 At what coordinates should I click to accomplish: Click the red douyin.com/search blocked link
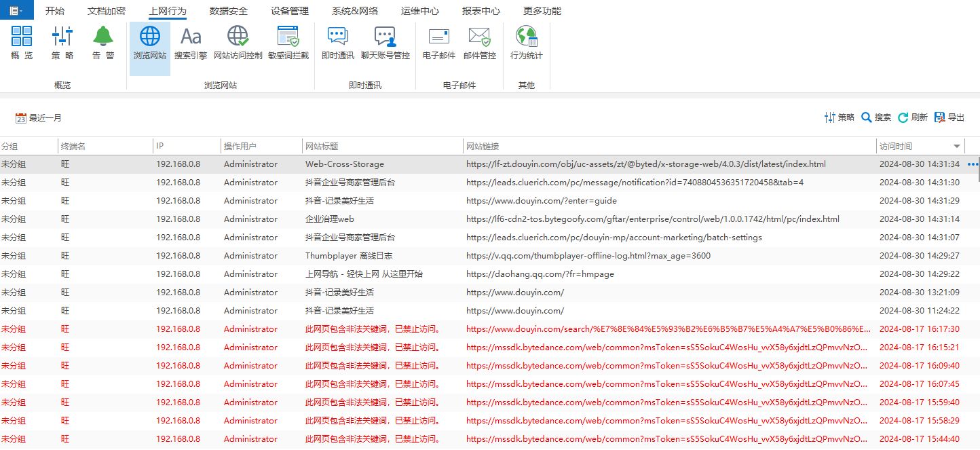click(x=668, y=329)
